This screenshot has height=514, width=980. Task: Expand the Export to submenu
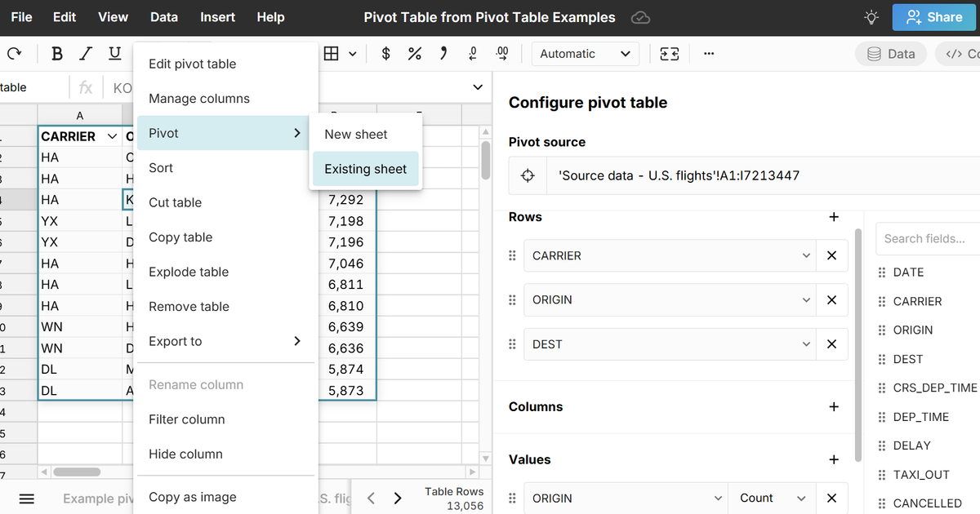click(225, 341)
